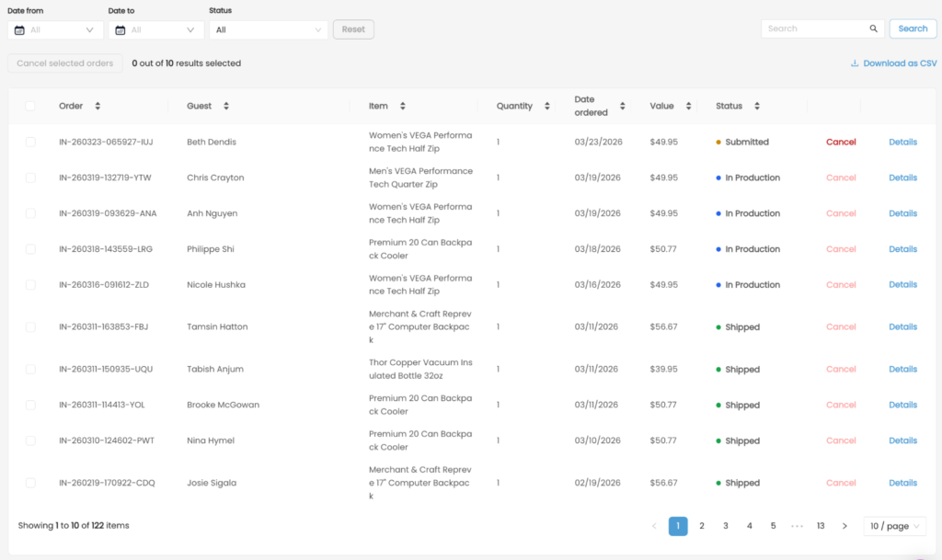
Task: Open Details for Chris Crayton order
Action: point(902,178)
